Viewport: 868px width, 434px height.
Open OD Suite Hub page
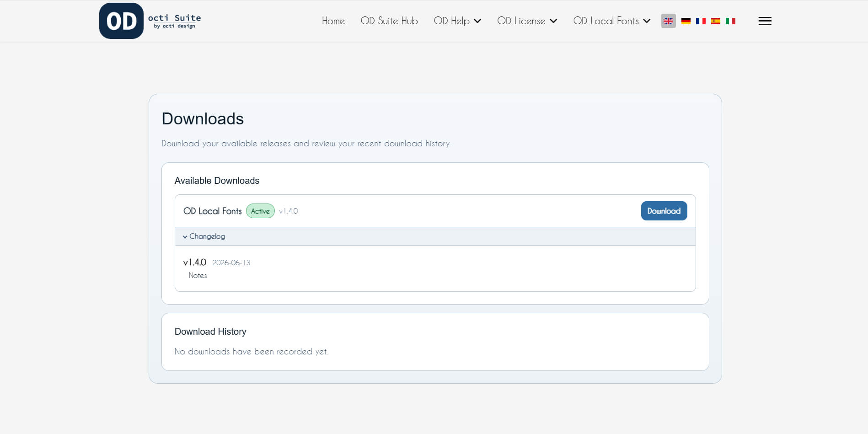(389, 21)
